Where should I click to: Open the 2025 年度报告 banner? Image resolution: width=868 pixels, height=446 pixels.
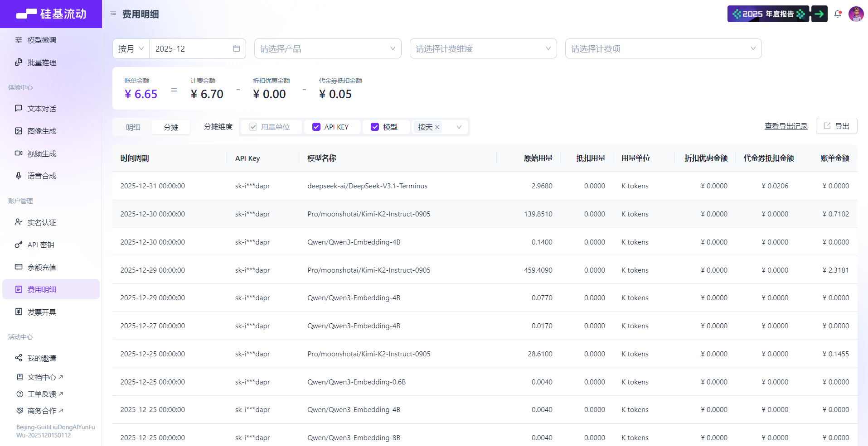[777, 14]
